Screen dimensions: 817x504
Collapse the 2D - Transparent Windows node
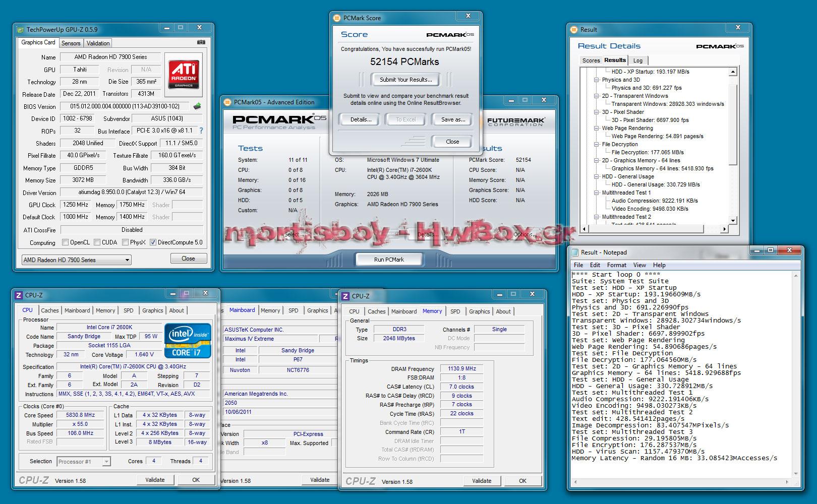point(597,96)
